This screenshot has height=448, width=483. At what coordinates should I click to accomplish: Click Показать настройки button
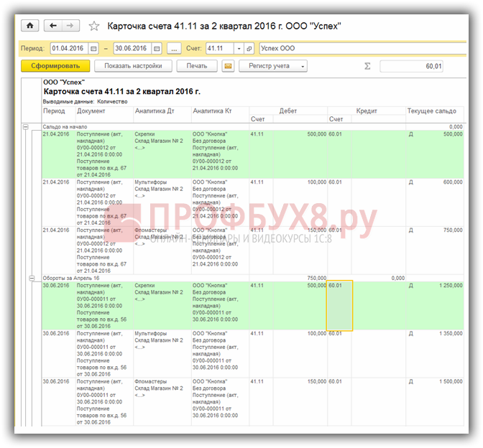click(x=133, y=66)
